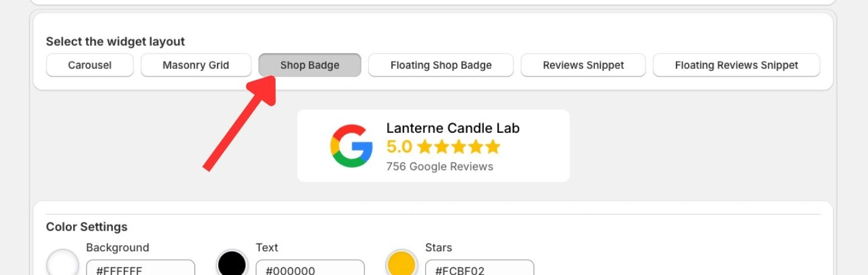Image resolution: width=868 pixels, height=275 pixels.
Task: Focus the Text hex #000000 field
Action: pos(310,268)
